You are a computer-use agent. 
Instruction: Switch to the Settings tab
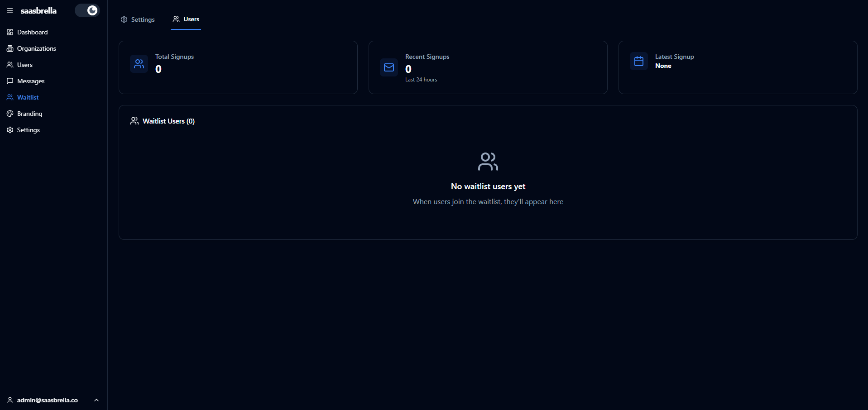(x=138, y=19)
